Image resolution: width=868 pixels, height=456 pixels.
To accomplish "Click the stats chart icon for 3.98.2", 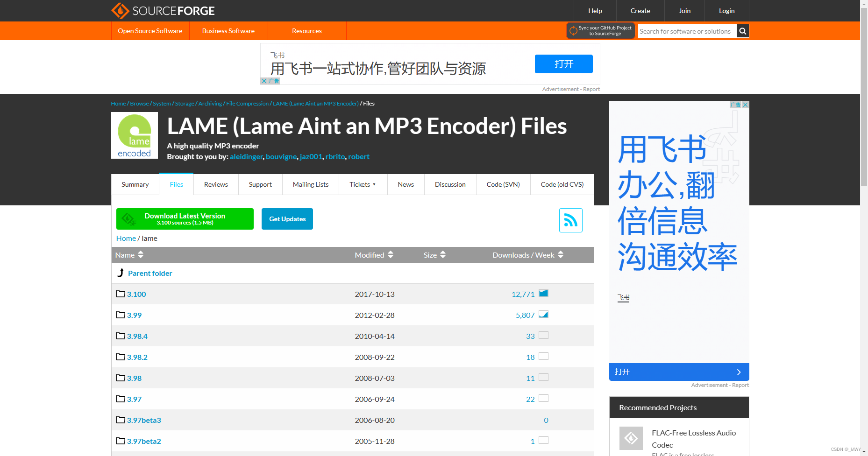I will (543, 357).
